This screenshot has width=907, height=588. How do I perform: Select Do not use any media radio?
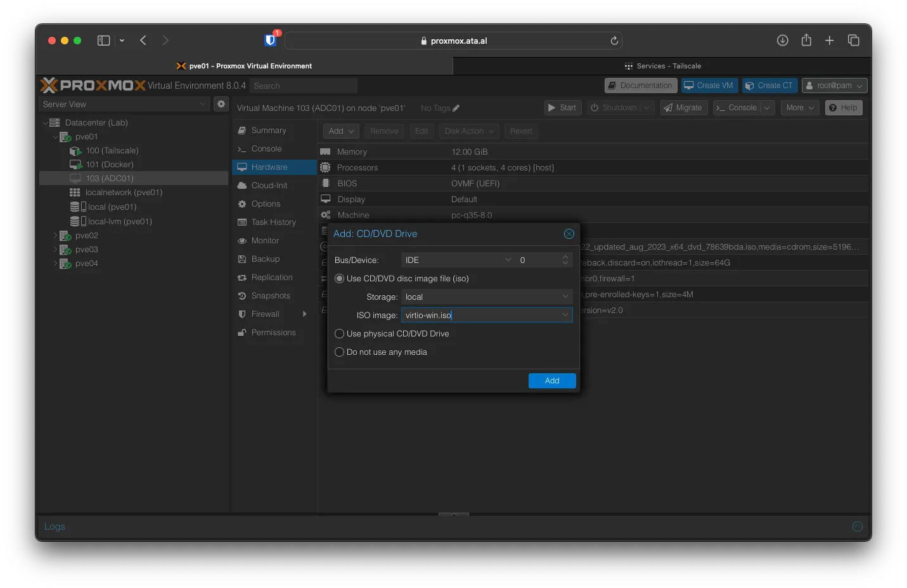pyautogui.click(x=340, y=352)
